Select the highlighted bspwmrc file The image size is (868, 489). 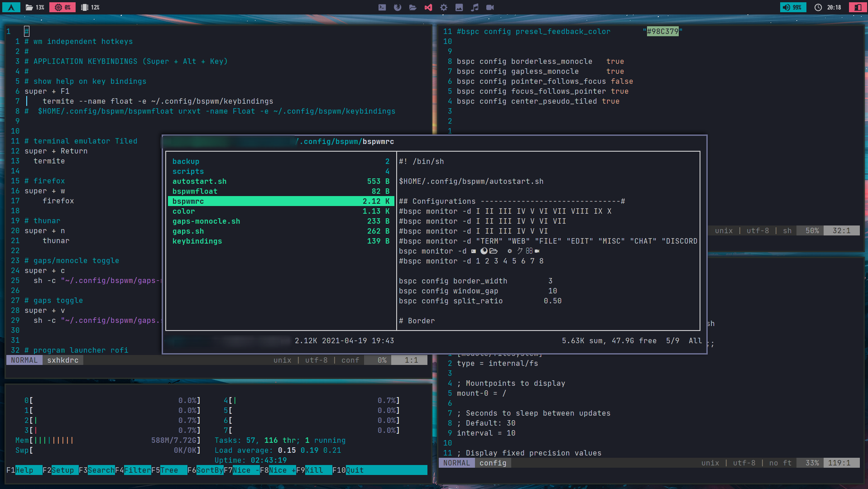tap(281, 201)
